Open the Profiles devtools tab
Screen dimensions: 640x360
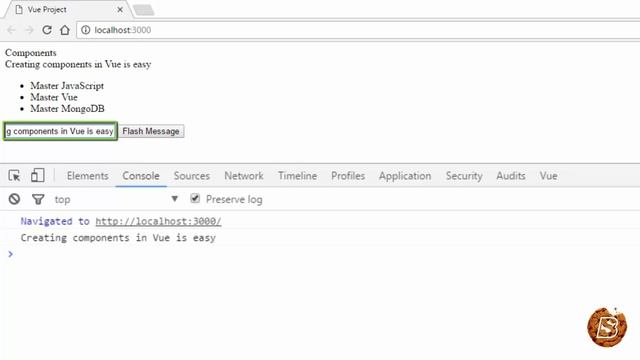[x=348, y=176]
